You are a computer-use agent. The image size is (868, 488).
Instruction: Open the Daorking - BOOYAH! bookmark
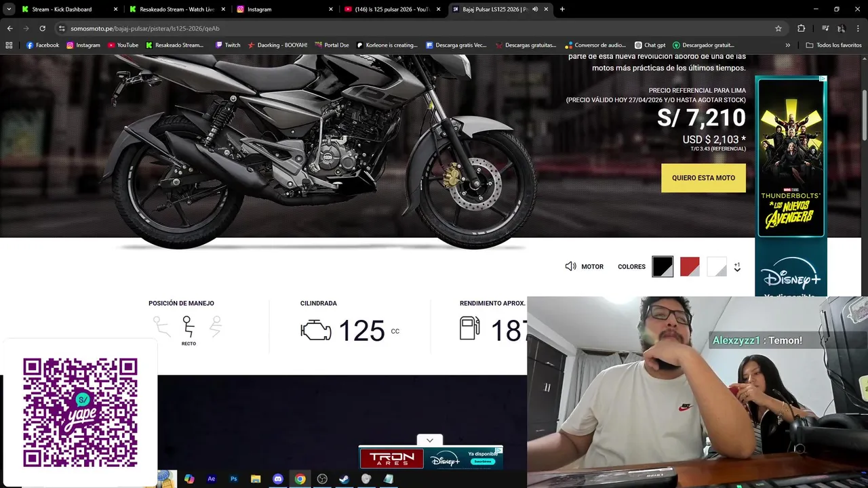point(277,45)
